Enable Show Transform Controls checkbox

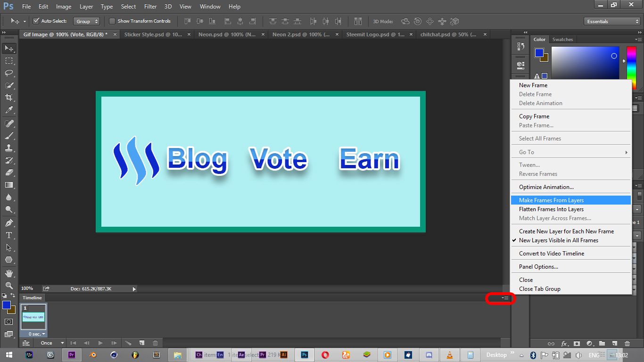tap(112, 21)
